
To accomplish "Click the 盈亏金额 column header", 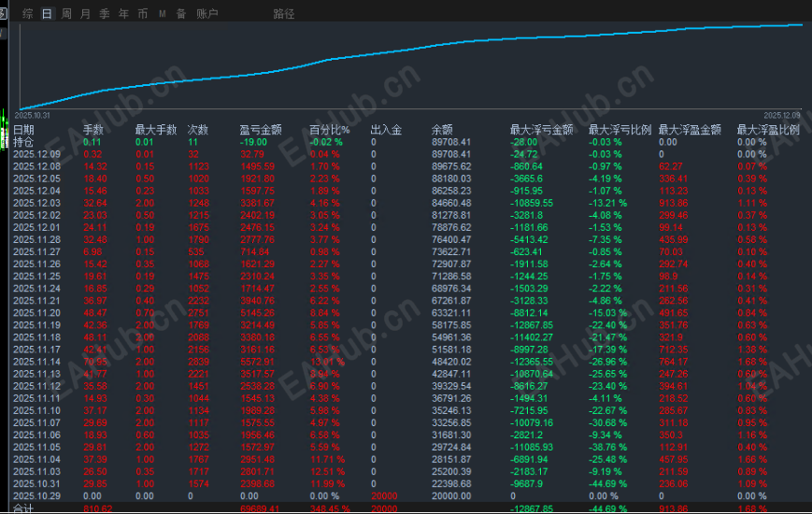I will [261, 130].
